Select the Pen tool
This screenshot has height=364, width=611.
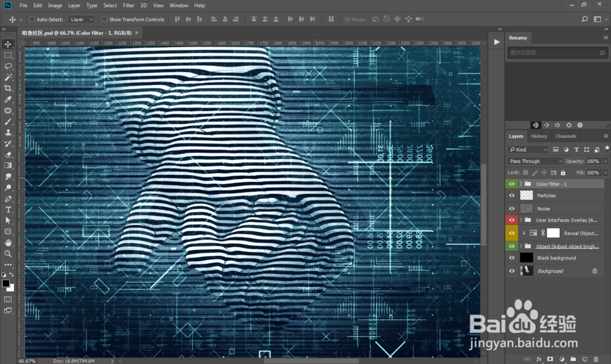(x=8, y=198)
